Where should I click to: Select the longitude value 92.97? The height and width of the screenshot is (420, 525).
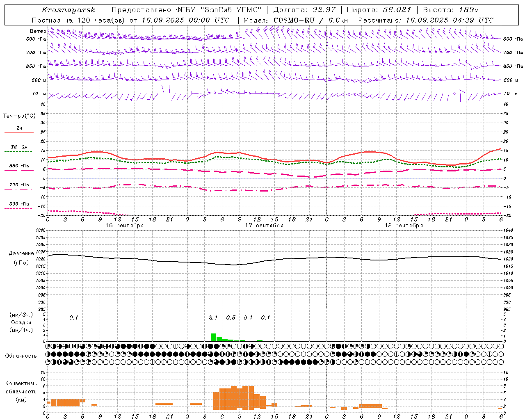point(324,10)
